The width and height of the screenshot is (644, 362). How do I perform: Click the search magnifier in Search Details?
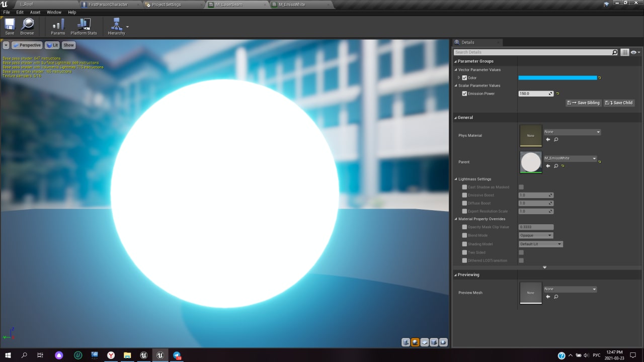point(614,52)
